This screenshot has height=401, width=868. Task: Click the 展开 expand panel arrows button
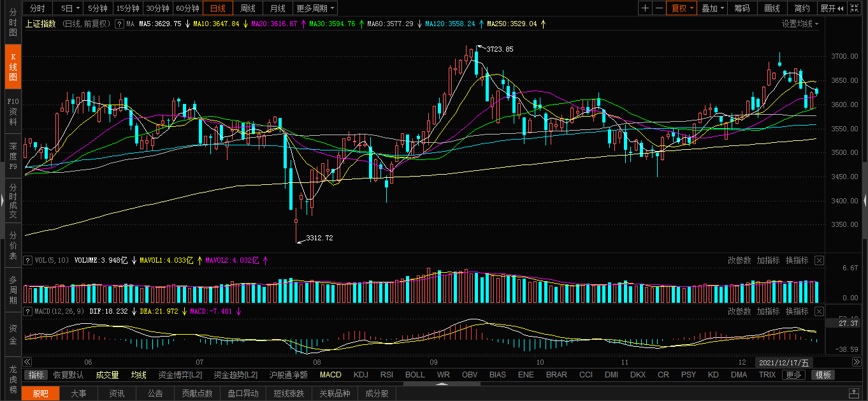tap(832, 8)
